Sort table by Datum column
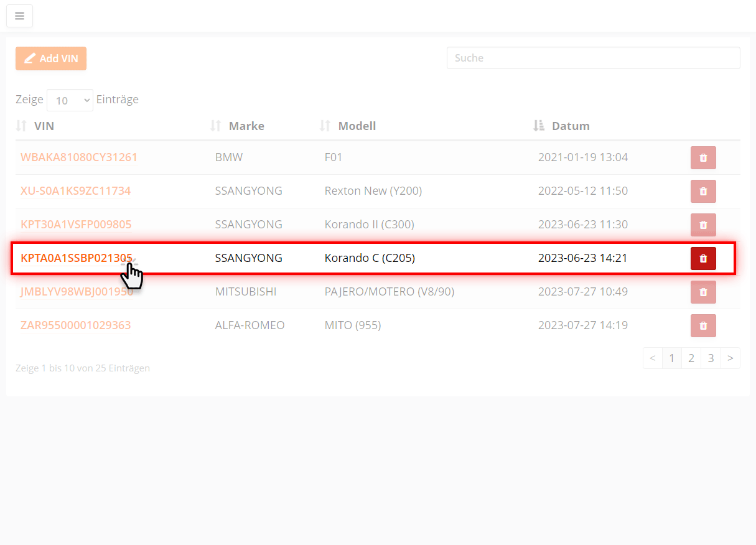This screenshot has height=545, width=756. tap(570, 126)
